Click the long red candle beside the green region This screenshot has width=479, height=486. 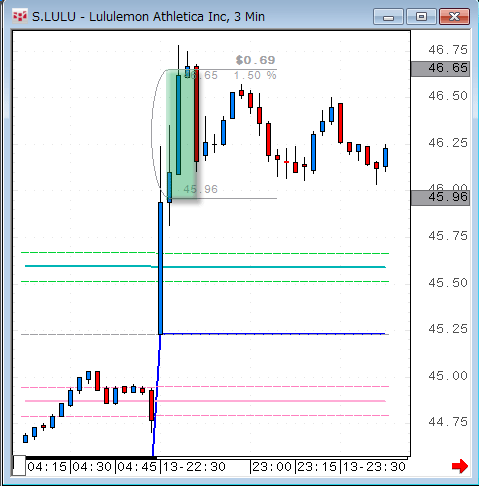(x=196, y=114)
